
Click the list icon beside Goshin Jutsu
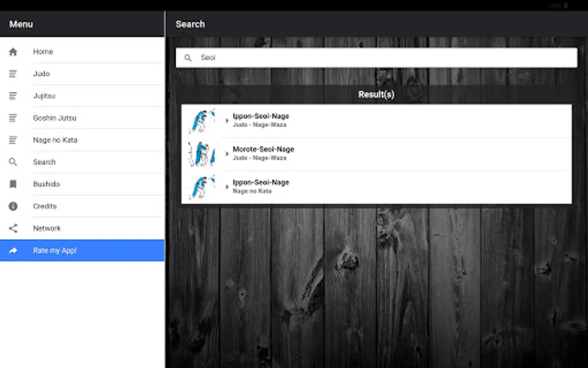[13, 118]
